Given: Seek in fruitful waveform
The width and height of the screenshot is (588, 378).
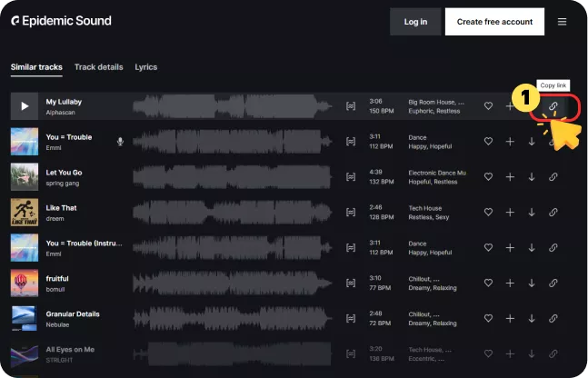Looking at the screenshot, I should coord(232,283).
